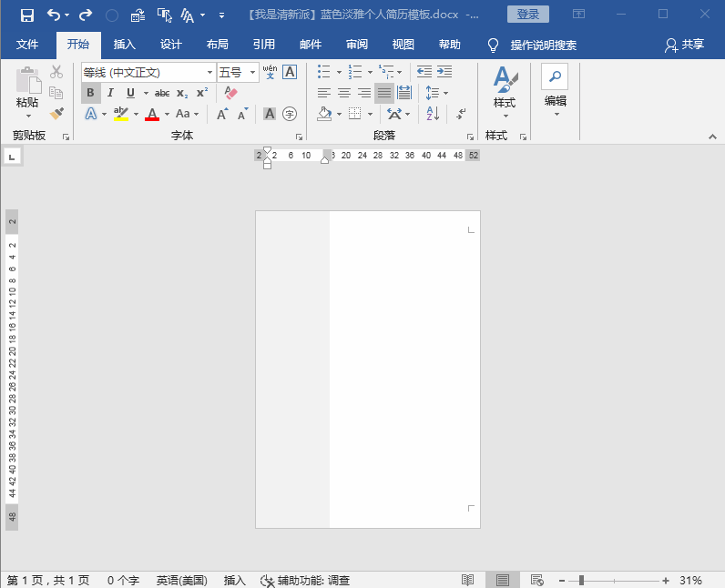Click the Grow Font size icon

pos(222,114)
